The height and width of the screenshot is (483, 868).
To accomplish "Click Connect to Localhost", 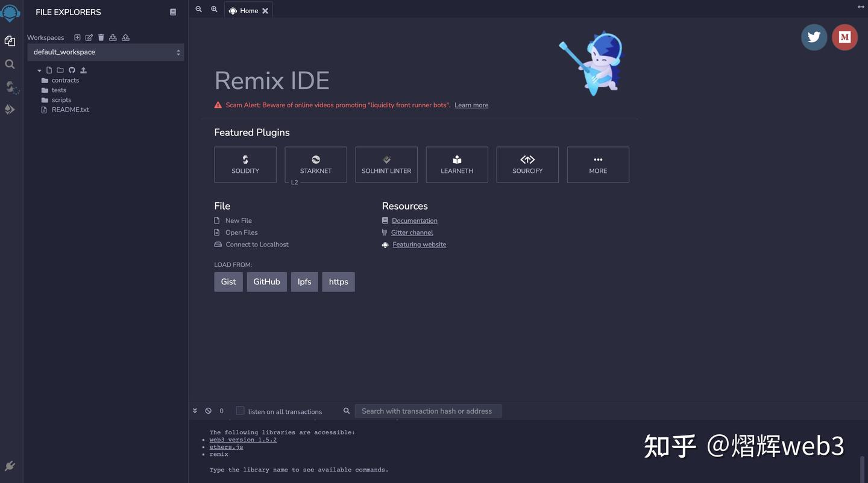I will [257, 245].
